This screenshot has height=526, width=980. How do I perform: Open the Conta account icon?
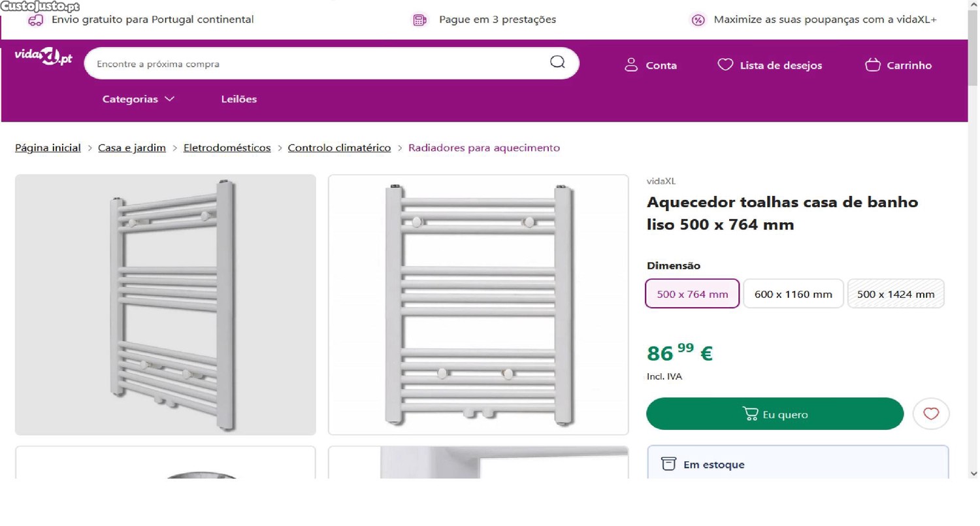(x=631, y=65)
